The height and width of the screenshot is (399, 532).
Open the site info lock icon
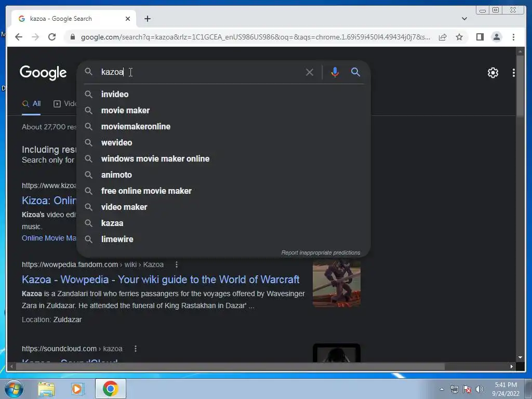(72, 37)
